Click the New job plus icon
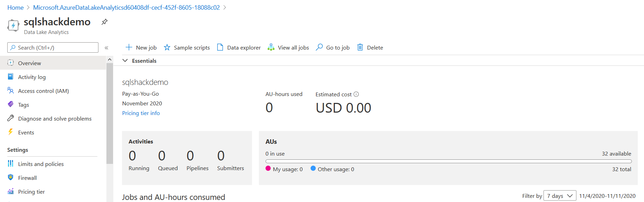 (x=129, y=47)
